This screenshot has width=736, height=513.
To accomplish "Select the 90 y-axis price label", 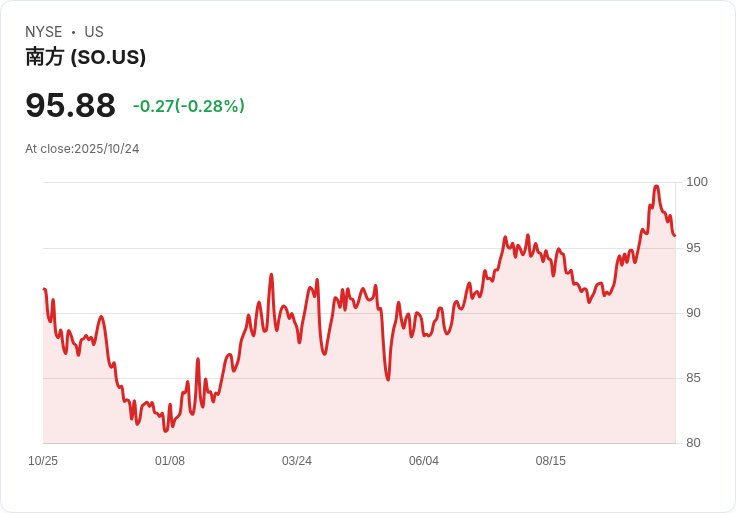I will 693,313.
